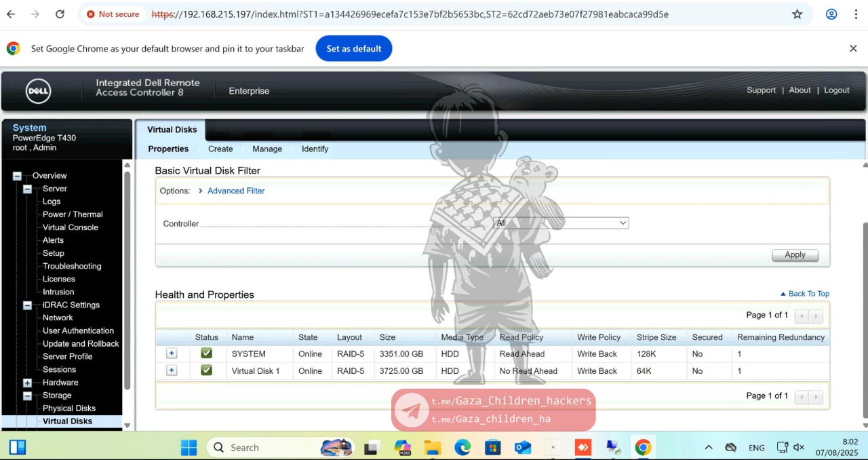Click the Logout link
The height and width of the screenshot is (460, 868).
pyautogui.click(x=836, y=90)
